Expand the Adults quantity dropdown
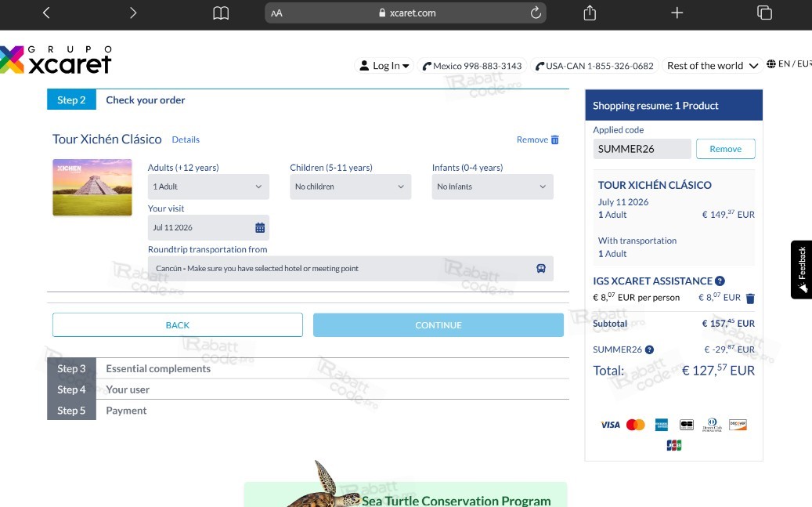The image size is (812, 507). pyautogui.click(x=208, y=187)
